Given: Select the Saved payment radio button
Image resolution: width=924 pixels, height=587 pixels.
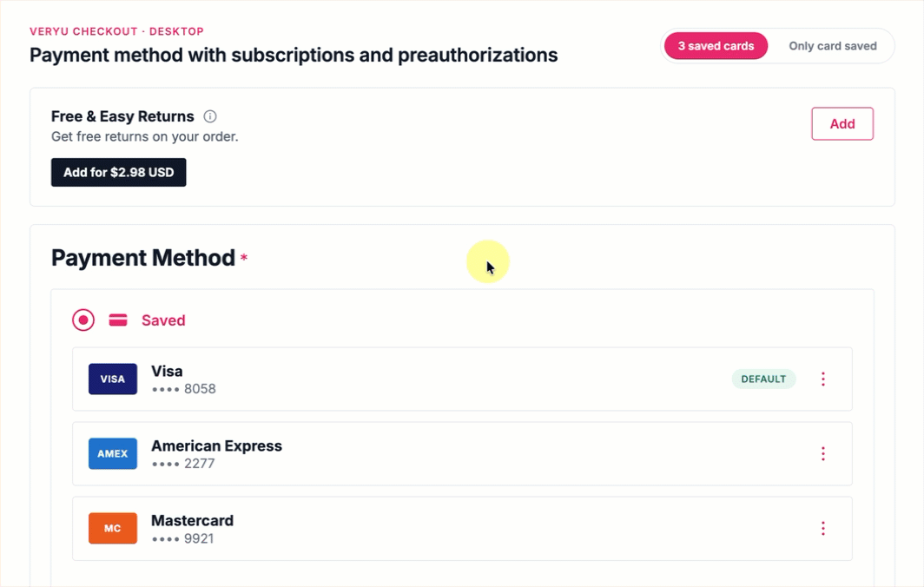Looking at the screenshot, I should 83,320.
